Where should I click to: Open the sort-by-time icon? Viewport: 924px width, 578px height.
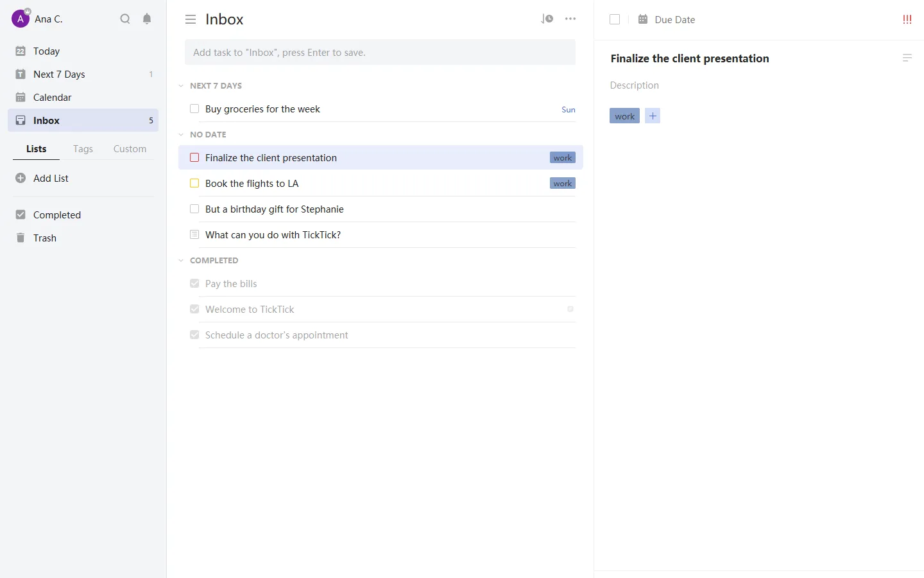tap(547, 19)
